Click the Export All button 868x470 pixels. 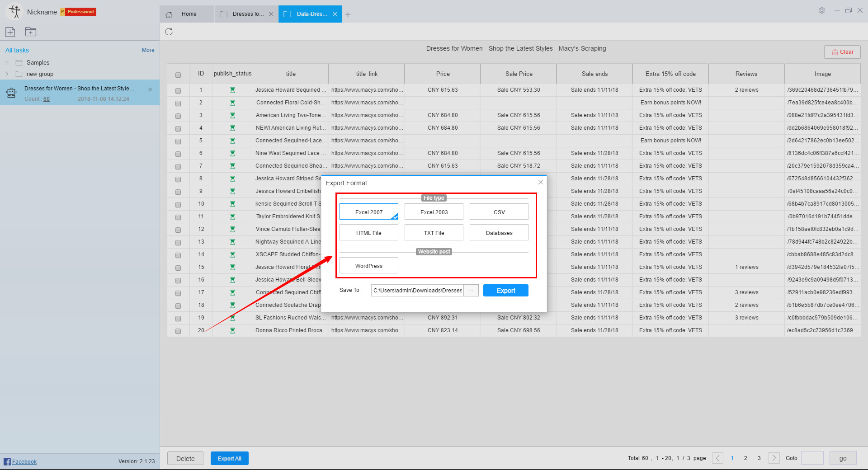[230, 458]
